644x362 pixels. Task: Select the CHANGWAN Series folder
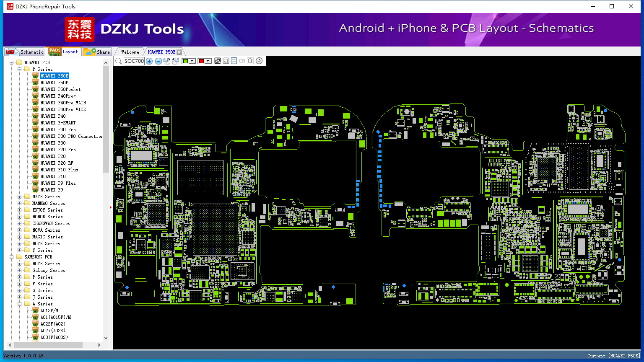click(51, 223)
